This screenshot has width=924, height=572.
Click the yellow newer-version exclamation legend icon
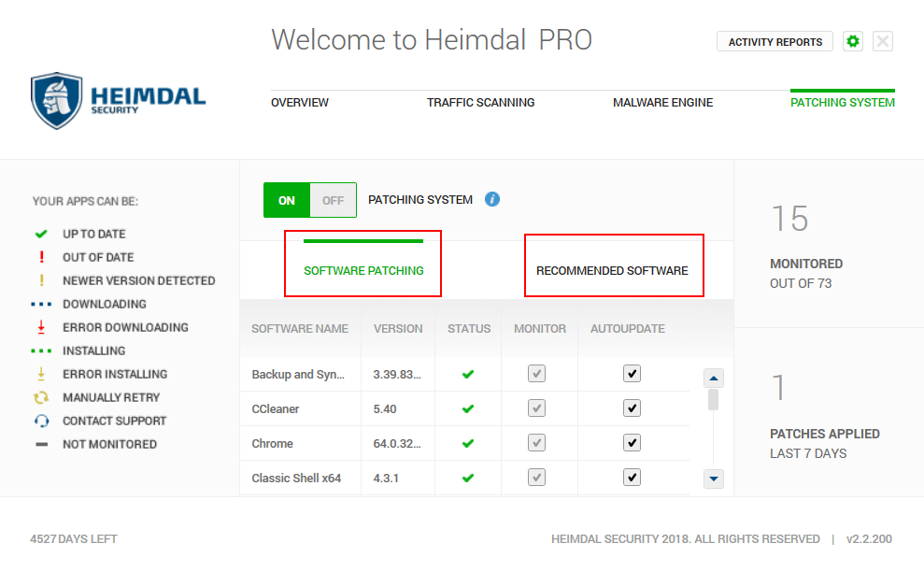pos(41,280)
